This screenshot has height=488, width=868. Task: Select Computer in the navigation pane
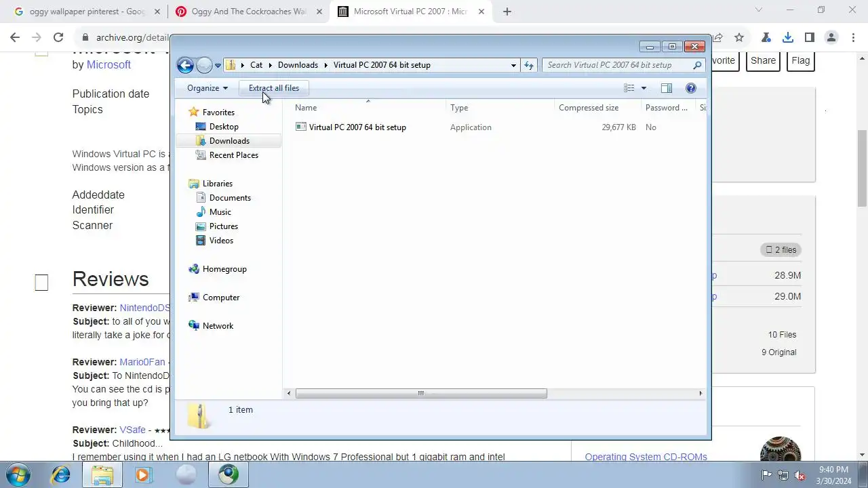[x=221, y=298]
